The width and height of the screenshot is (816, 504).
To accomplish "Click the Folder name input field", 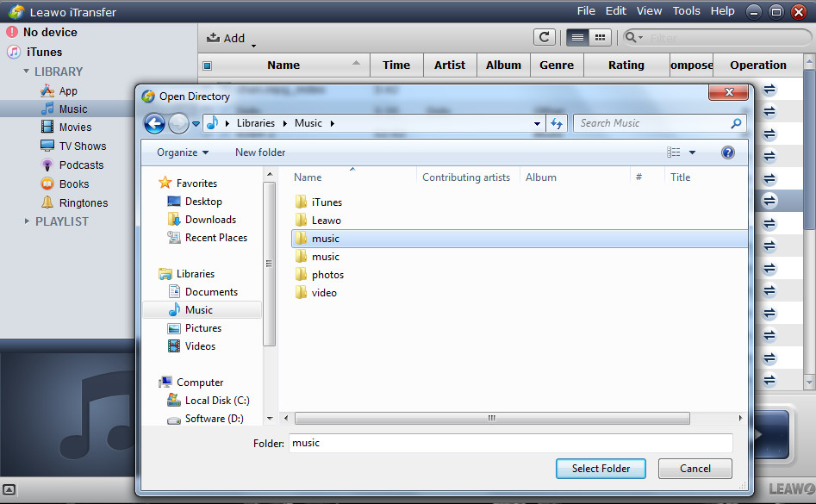I will pos(510,443).
